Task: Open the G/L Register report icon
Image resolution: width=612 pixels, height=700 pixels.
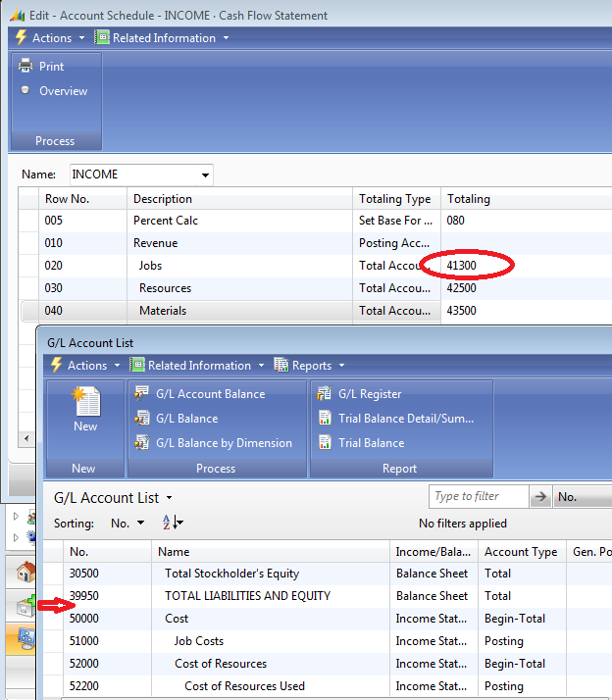Action: [326, 393]
